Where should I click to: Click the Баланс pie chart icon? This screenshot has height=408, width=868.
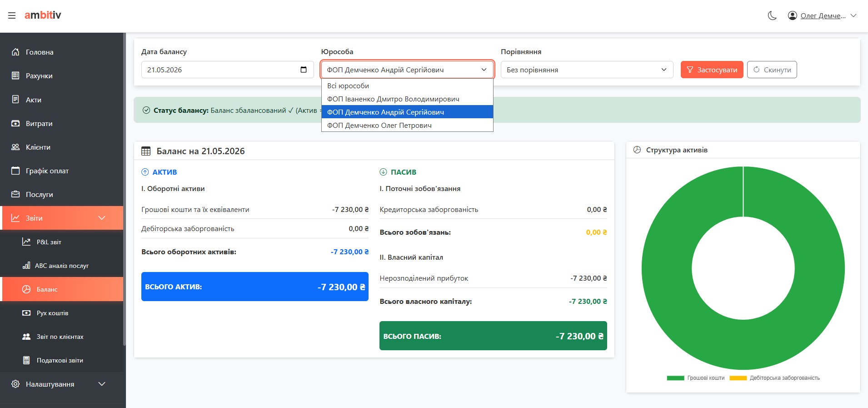click(26, 289)
